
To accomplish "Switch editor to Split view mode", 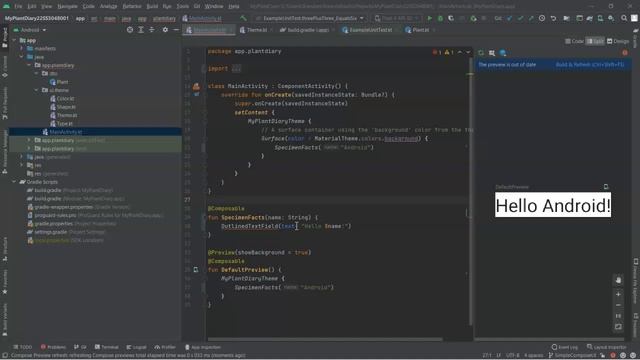I will point(595,41).
